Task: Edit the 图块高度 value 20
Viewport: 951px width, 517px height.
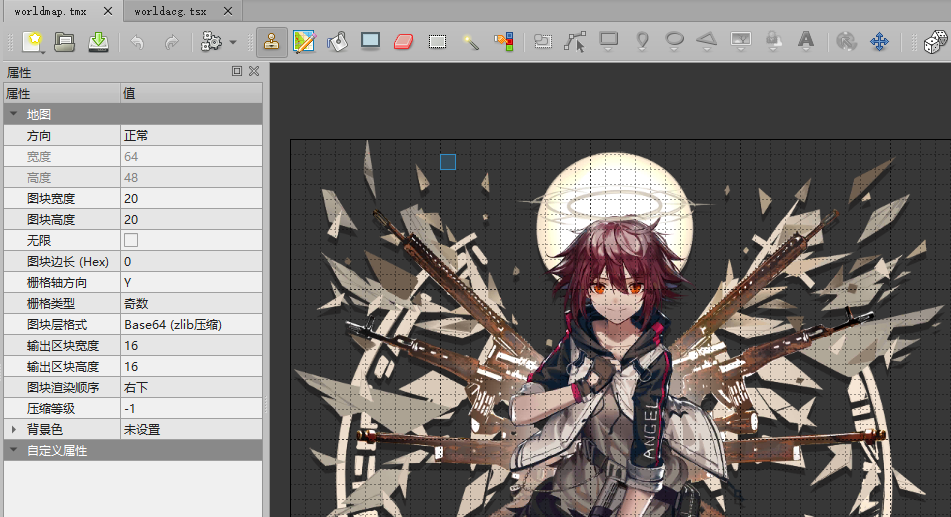Action: (x=192, y=219)
